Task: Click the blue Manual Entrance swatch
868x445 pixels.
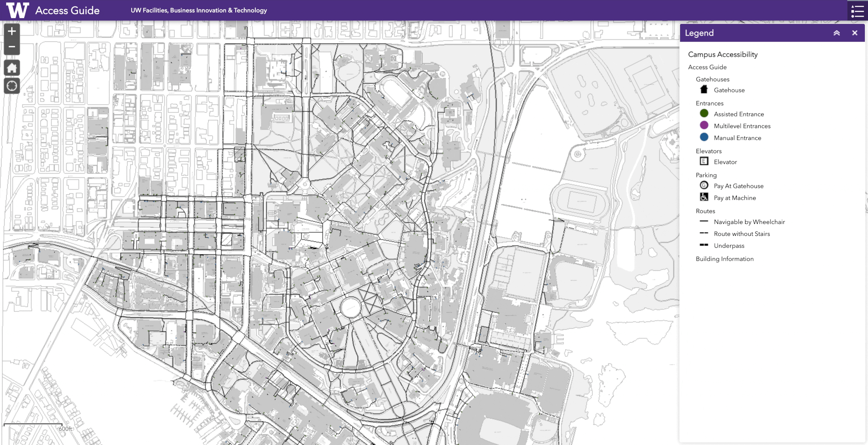Action: tap(704, 137)
